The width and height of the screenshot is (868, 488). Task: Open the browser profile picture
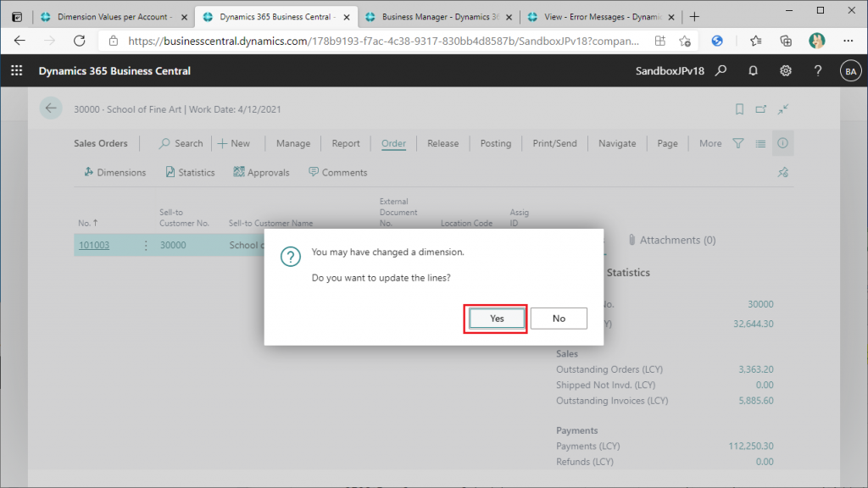click(x=816, y=41)
